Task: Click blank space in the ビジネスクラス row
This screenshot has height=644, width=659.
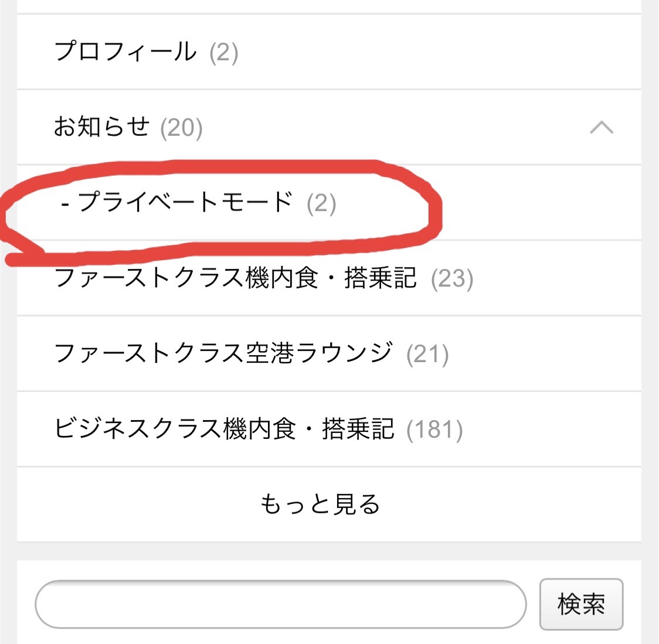Action: [x=551, y=428]
